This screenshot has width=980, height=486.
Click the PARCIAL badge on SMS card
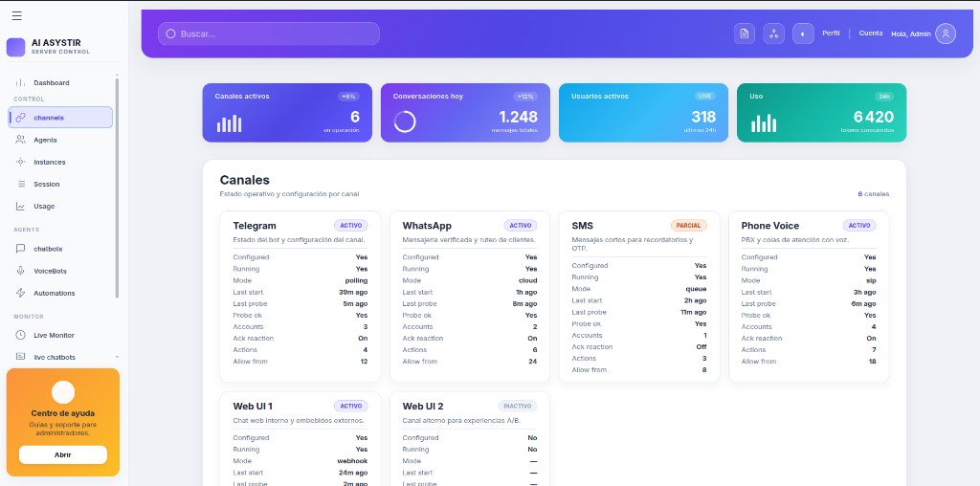coord(688,226)
